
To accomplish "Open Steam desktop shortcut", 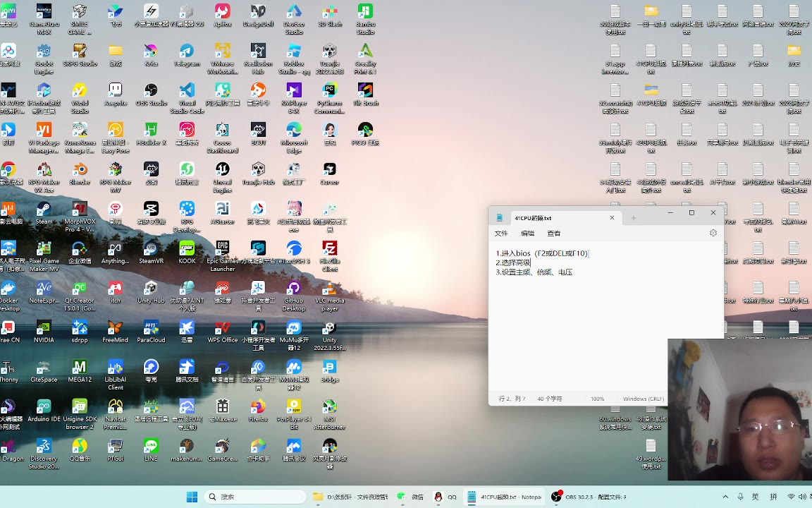I will [x=44, y=213].
